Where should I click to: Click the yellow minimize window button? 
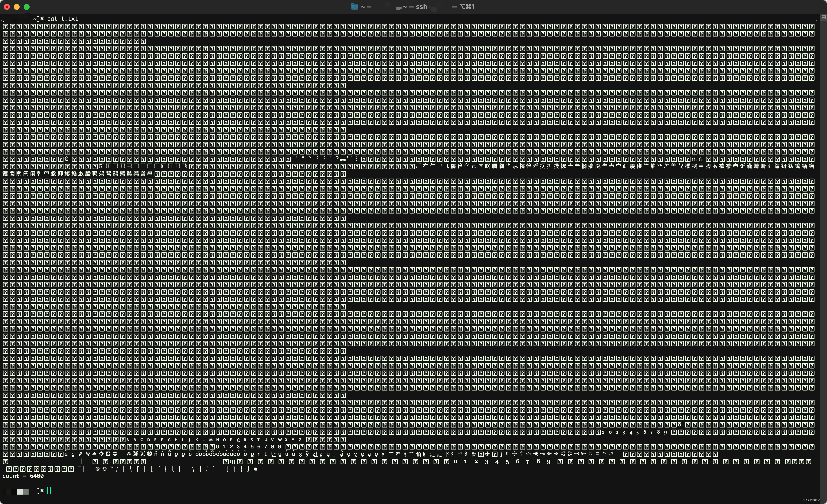[17, 7]
